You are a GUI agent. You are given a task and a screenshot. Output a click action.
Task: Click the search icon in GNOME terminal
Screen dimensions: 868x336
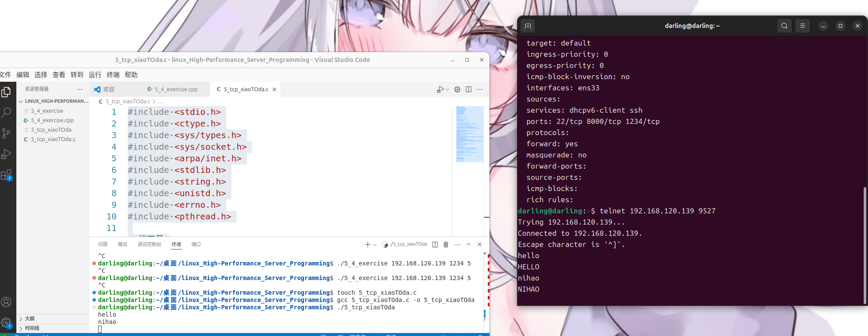785,26
